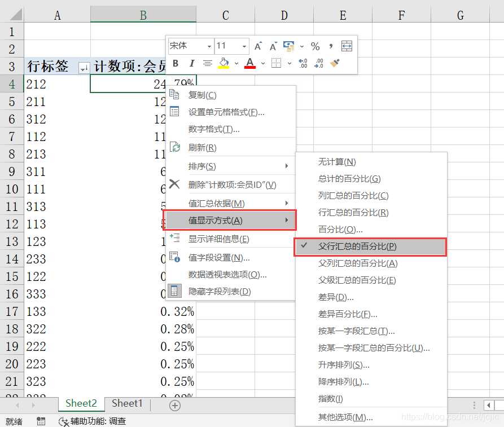Choose 百分比(O)... option
Screen dimensions: 504x427
coord(371,230)
